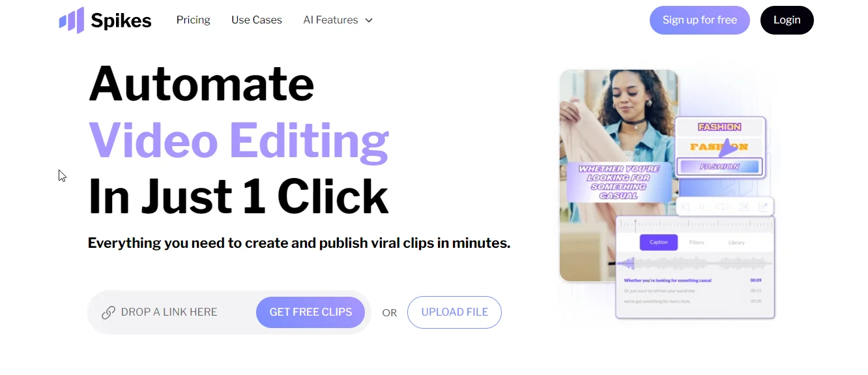Screen dimensions: 868x375
Task: Click the audio waveform timeline in the preview
Action: 695,263
